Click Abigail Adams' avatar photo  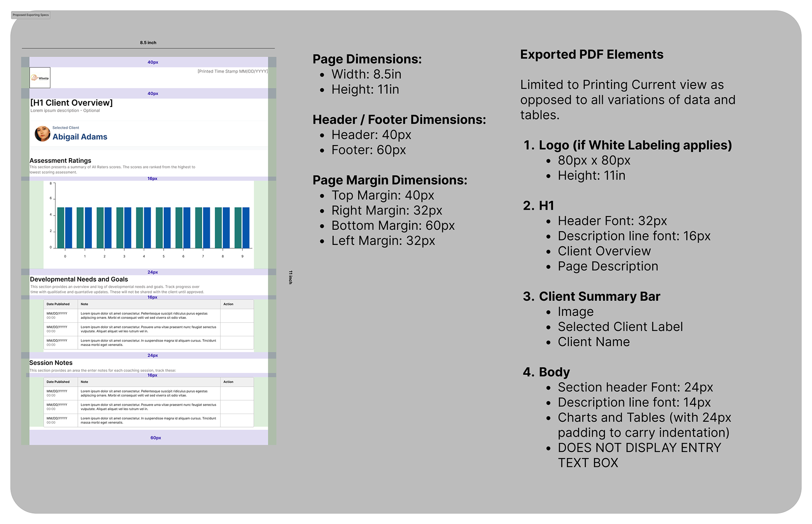[42, 134]
